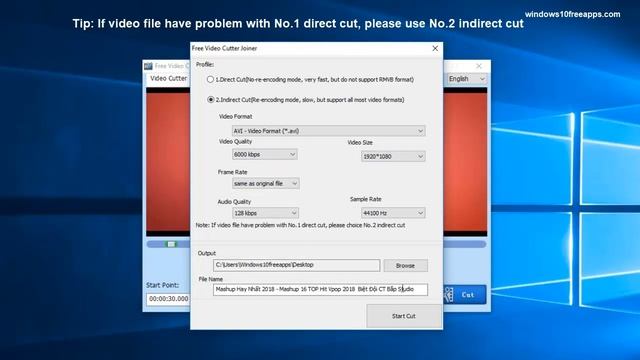The image size is (640, 360).
Task: Expand the Frame Rate dropdown
Action: pyautogui.click(x=265, y=184)
